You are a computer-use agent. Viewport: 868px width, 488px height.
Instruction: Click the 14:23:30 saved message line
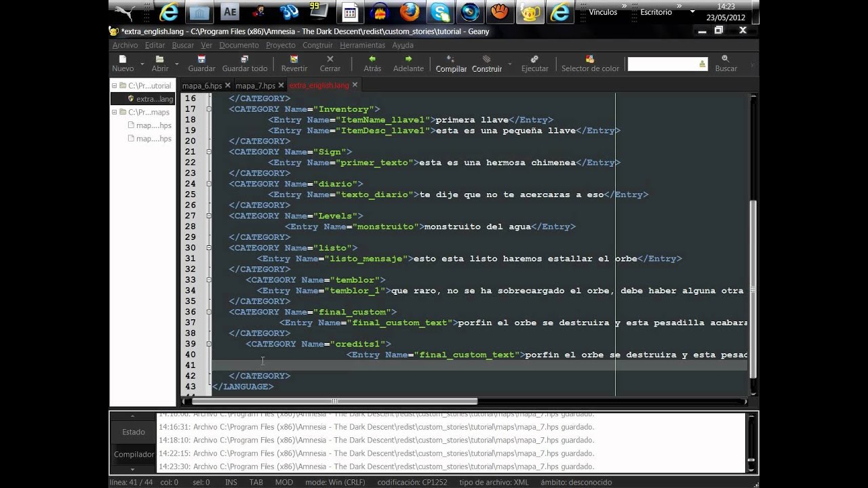pyautogui.click(x=376, y=467)
